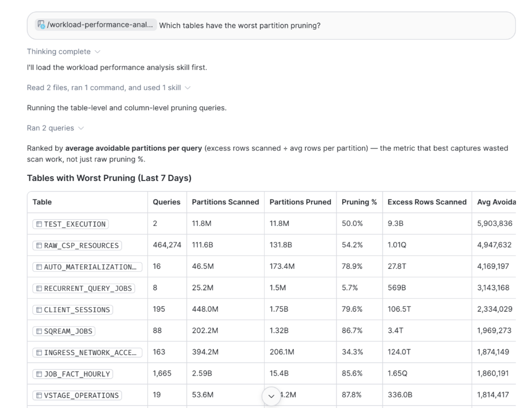Click the Tables with Worst Pruning heading
Screen dimensions: 532x408
point(109,178)
